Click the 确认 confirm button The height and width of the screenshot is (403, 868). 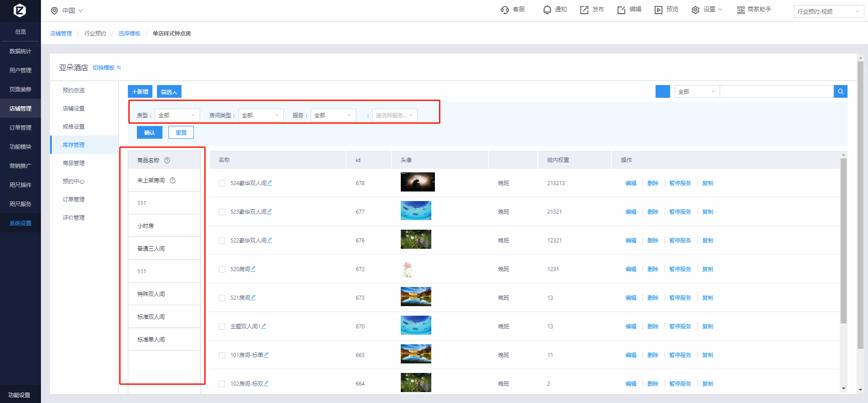[150, 132]
